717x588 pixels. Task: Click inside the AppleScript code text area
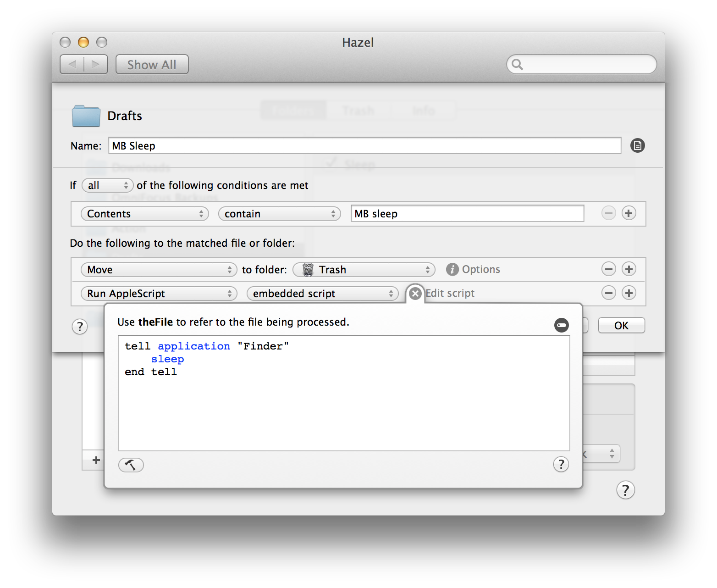[x=344, y=393]
